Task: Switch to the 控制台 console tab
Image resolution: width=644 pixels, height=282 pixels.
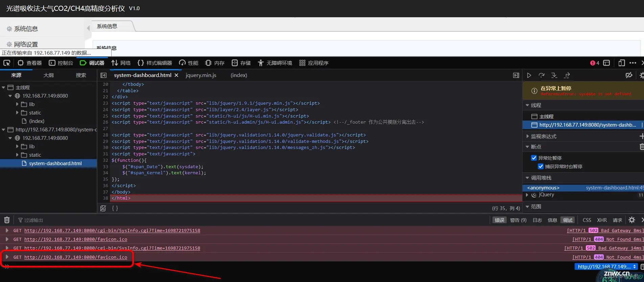Action: pos(61,63)
